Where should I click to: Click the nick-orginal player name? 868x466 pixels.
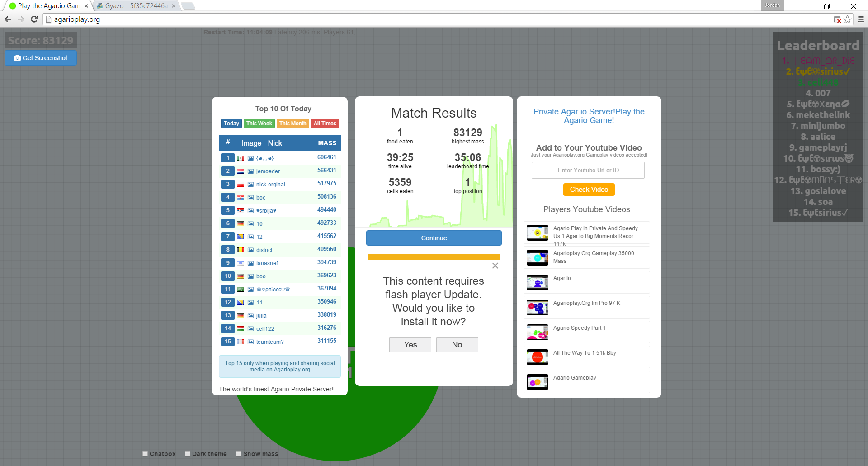coord(271,185)
